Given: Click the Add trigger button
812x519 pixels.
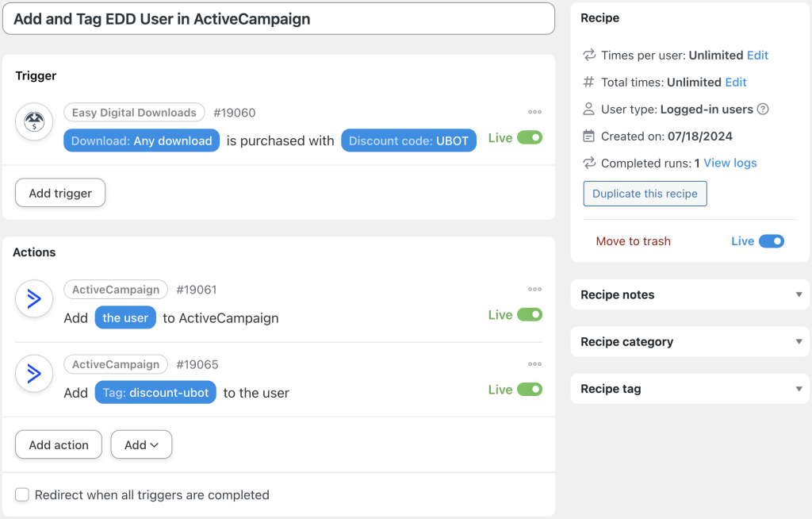Looking at the screenshot, I should tap(59, 192).
